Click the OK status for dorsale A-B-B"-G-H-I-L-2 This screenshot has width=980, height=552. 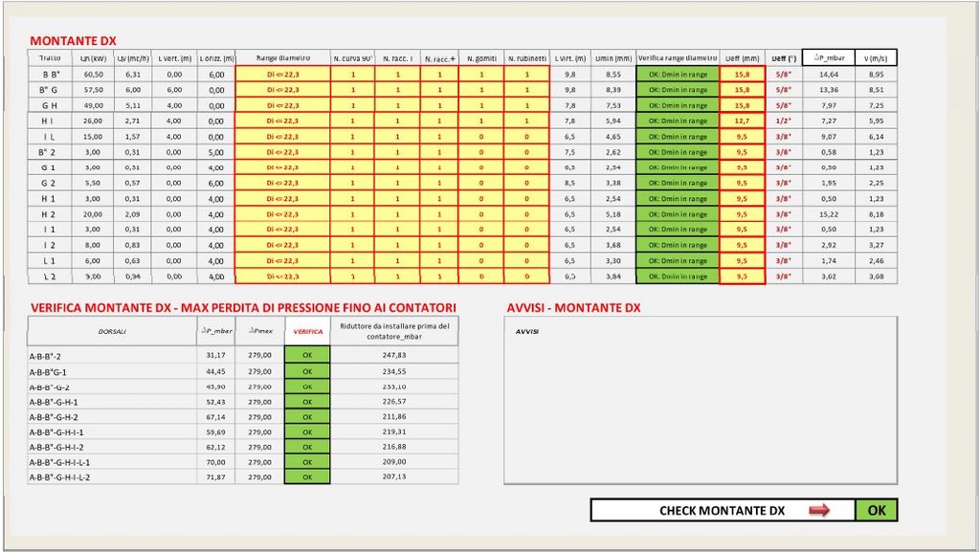(x=306, y=476)
